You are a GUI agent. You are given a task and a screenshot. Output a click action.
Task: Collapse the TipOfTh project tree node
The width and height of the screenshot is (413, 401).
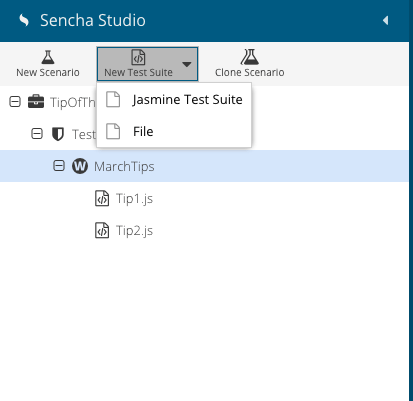(x=15, y=102)
